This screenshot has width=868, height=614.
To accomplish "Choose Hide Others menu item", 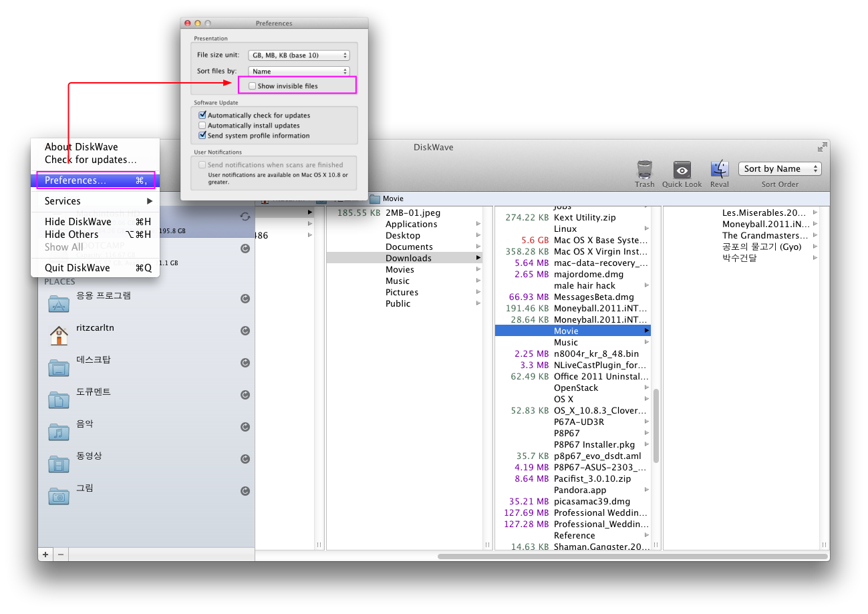I will click(96, 235).
